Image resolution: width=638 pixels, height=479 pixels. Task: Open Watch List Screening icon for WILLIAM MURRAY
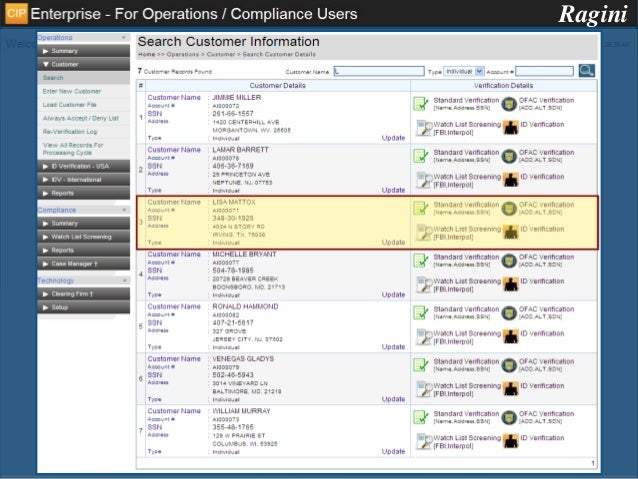tap(424, 442)
